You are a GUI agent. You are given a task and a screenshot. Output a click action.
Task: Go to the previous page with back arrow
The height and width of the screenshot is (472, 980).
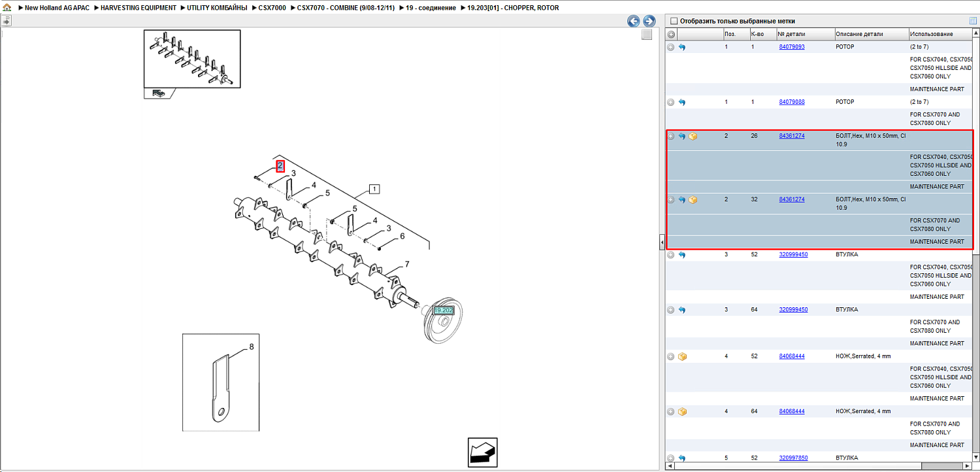pos(633,21)
